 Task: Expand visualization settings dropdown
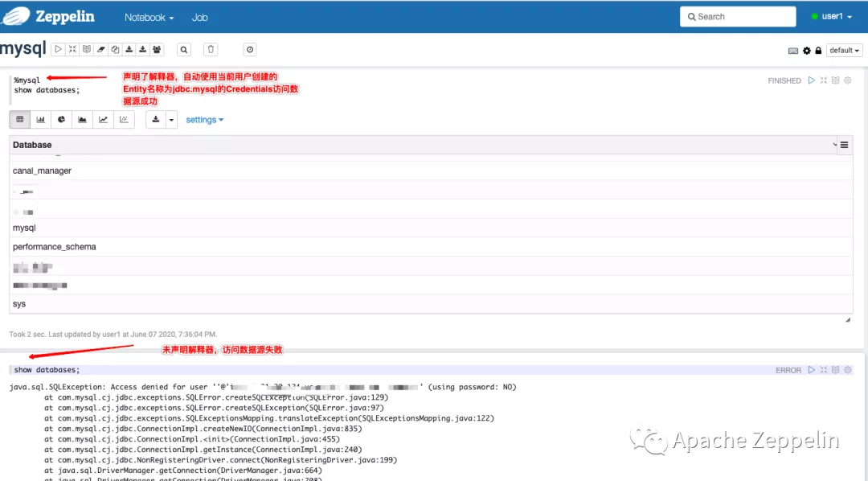tap(204, 120)
